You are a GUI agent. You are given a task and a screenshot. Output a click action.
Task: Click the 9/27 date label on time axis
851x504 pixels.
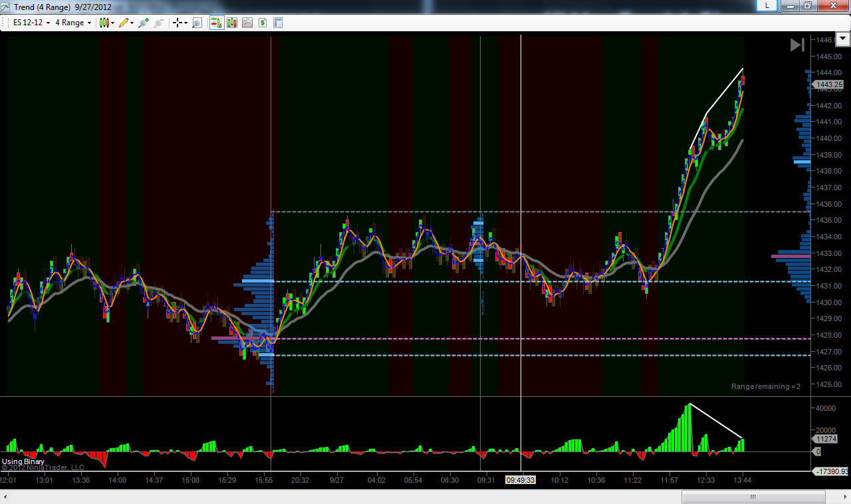coord(336,480)
